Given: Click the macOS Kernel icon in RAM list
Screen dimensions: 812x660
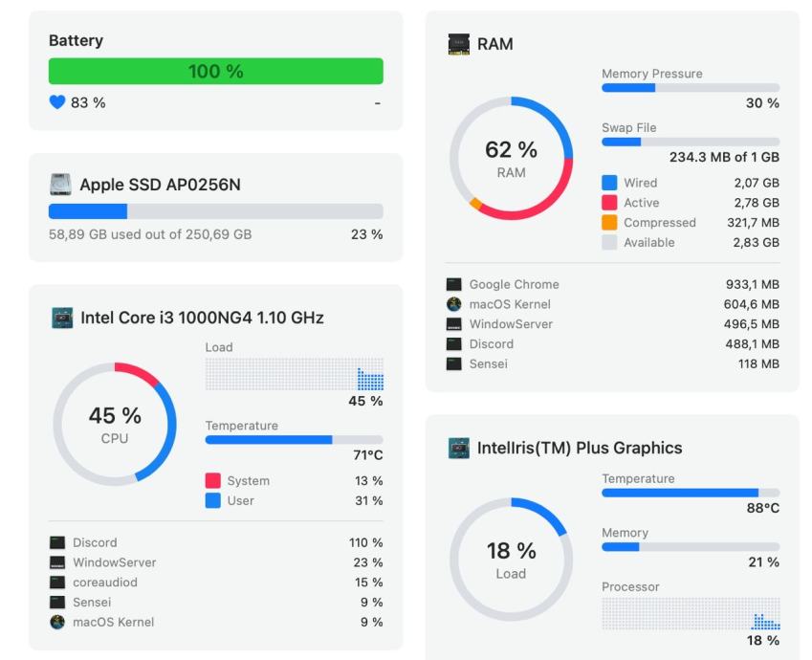Looking at the screenshot, I should 453,304.
